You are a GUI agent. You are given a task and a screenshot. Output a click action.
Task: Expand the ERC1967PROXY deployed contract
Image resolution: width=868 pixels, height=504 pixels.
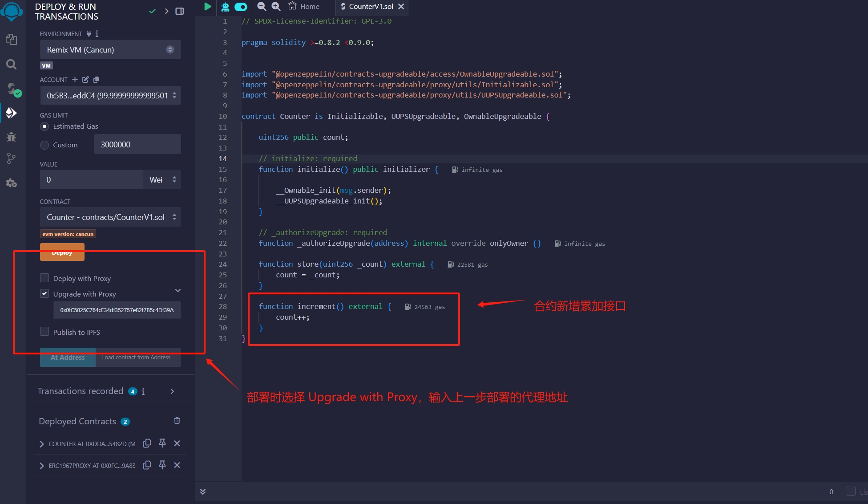tap(41, 465)
